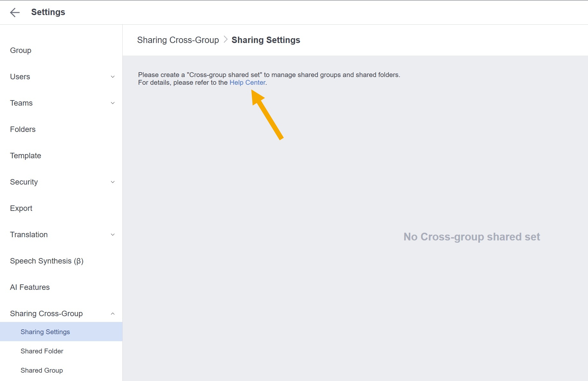Open AI Features settings
Viewport: 588px width, 381px height.
30,287
